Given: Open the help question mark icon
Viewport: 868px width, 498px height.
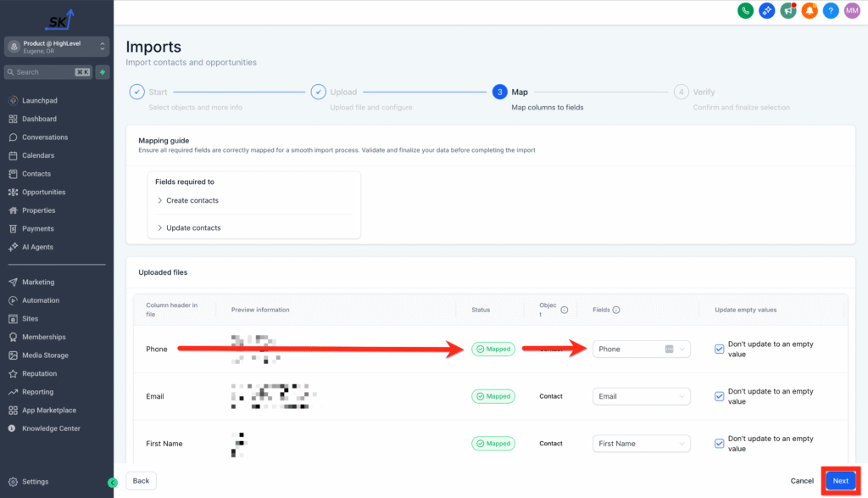Looking at the screenshot, I should 831,11.
